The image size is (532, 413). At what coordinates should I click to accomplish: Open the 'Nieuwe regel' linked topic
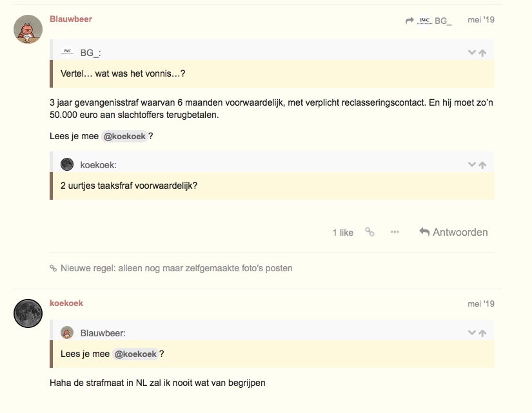pos(176,268)
